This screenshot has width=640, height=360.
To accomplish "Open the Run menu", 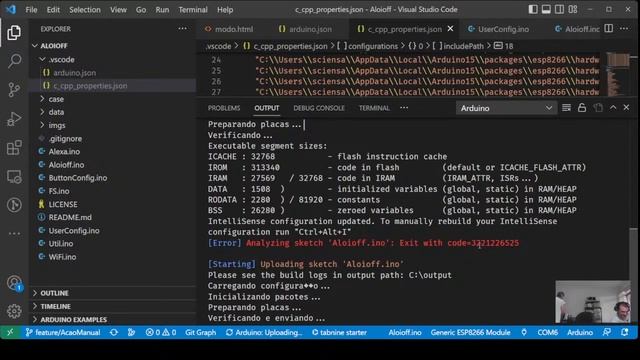I will tap(162, 9).
